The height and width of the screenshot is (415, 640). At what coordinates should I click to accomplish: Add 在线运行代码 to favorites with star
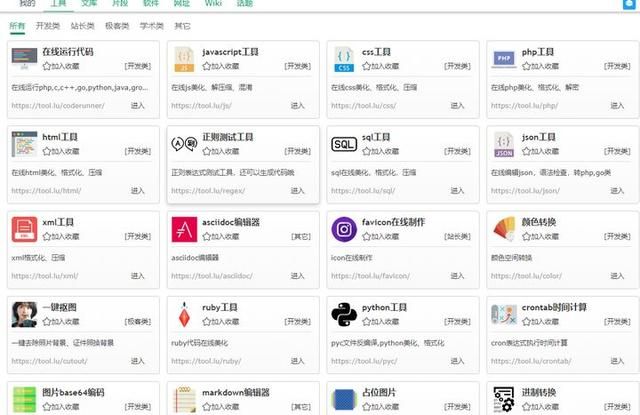coord(61,66)
